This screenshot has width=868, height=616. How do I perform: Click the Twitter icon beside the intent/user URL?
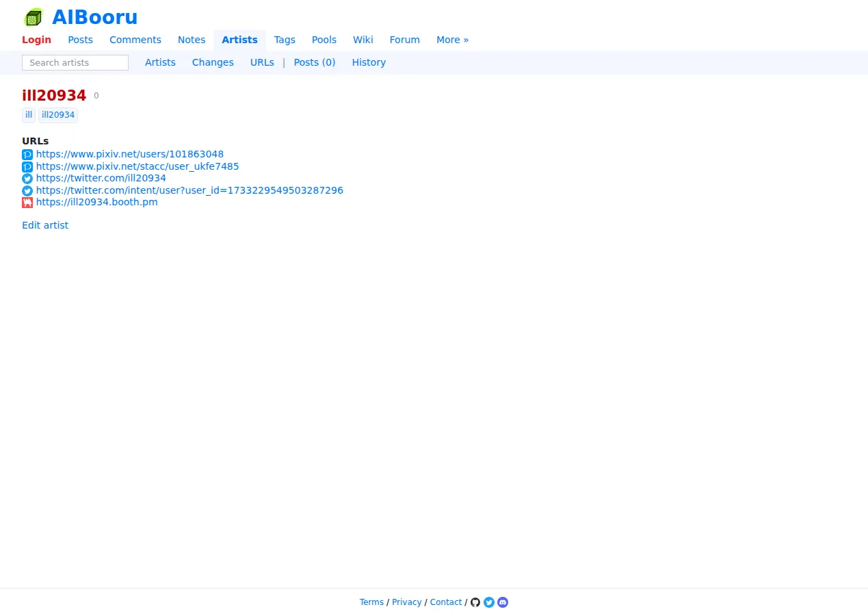27,191
